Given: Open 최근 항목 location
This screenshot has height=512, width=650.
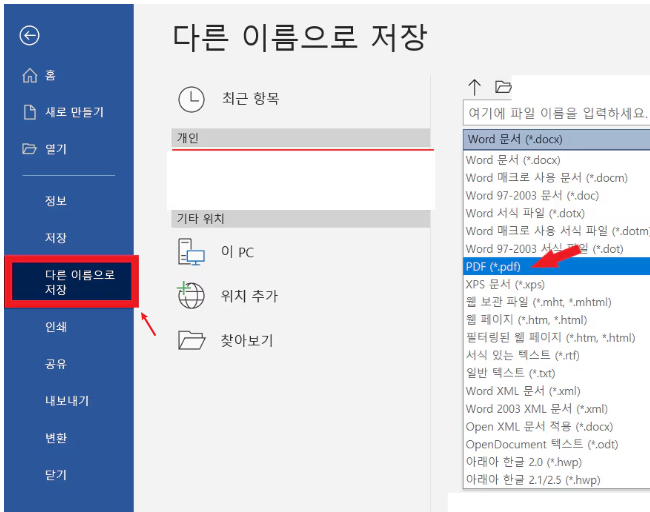Looking at the screenshot, I should [x=250, y=99].
